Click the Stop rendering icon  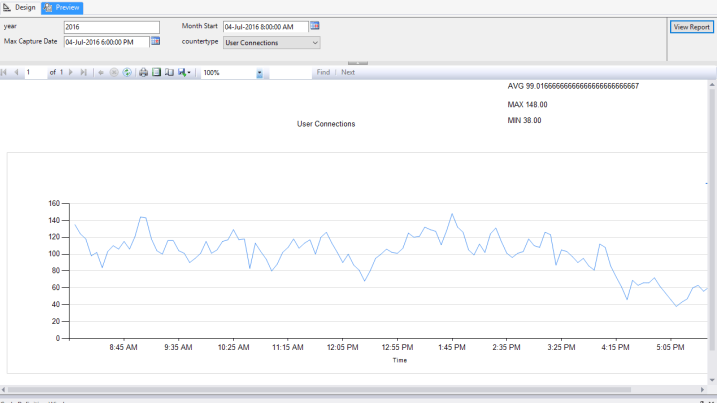(x=113, y=73)
